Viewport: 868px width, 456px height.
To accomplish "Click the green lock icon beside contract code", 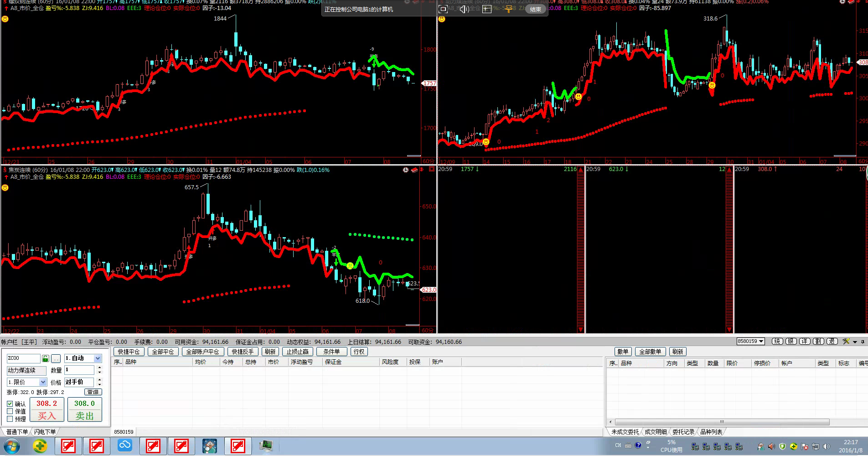I will [x=46, y=358].
